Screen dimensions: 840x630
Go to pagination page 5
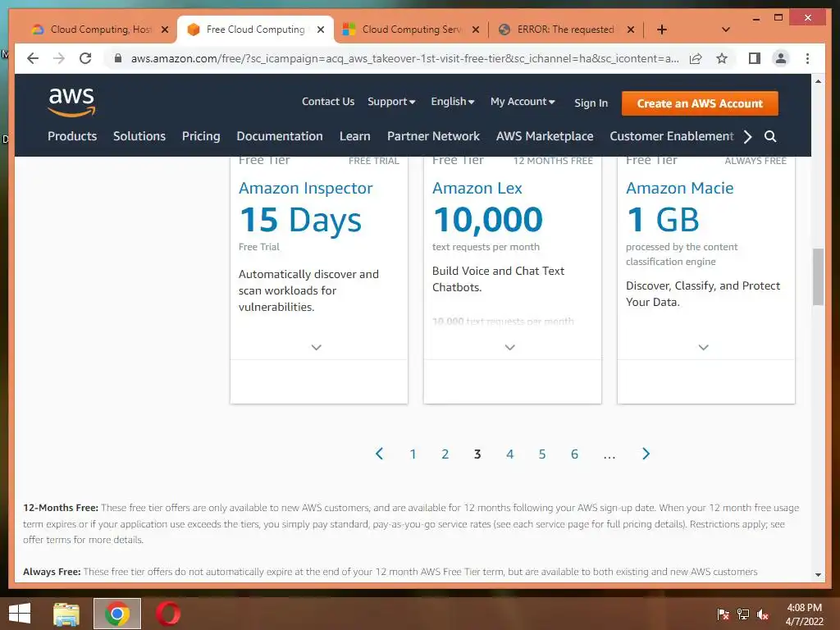point(541,454)
